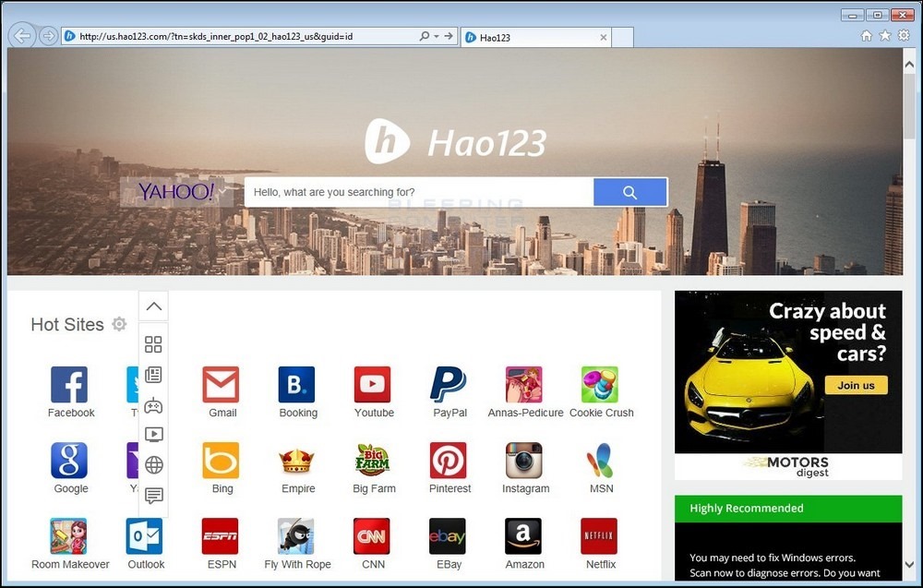Go forward with browser Forward button

click(48, 37)
